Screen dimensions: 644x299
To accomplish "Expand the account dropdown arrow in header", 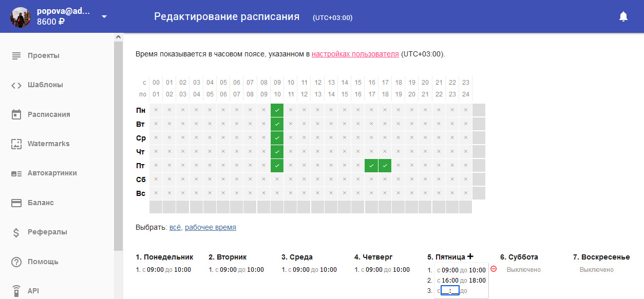I will pyautogui.click(x=104, y=16).
